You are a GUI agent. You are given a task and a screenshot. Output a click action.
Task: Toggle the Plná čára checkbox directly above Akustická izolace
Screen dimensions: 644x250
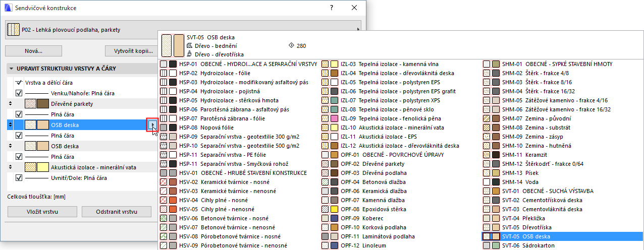coord(19,157)
